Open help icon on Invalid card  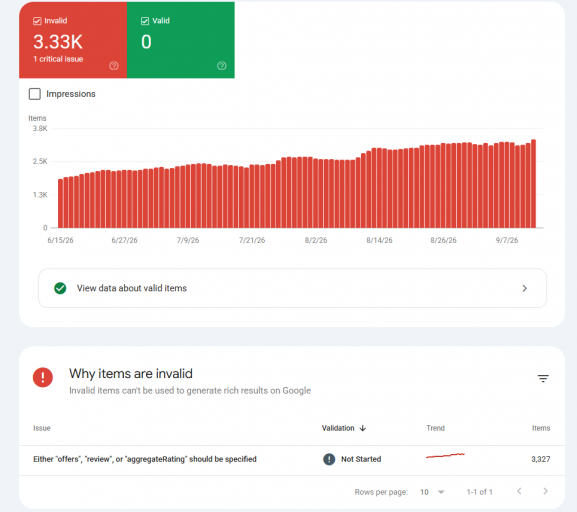[114, 66]
